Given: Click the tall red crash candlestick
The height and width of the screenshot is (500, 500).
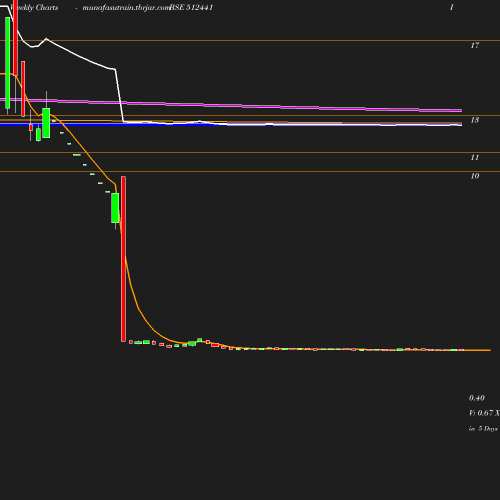Looking at the screenshot, I should click(123, 259).
